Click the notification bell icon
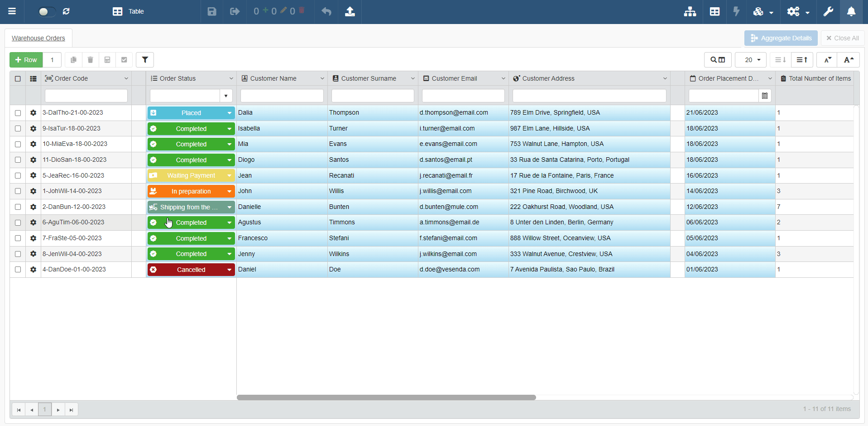 coord(851,12)
